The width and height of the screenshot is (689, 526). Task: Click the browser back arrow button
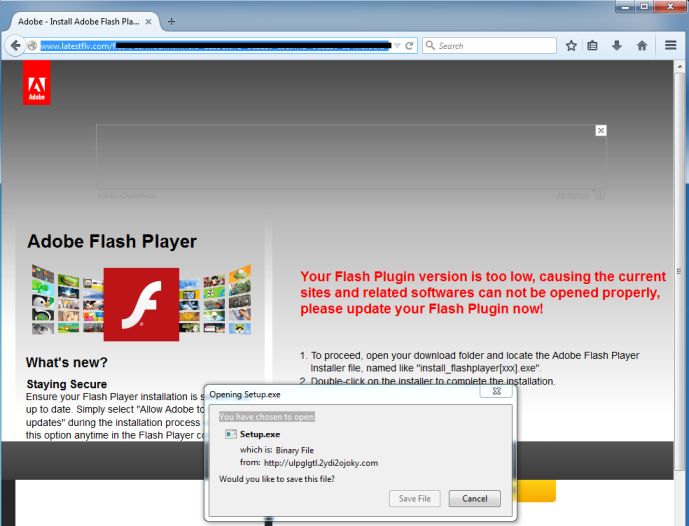pos(15,45)
